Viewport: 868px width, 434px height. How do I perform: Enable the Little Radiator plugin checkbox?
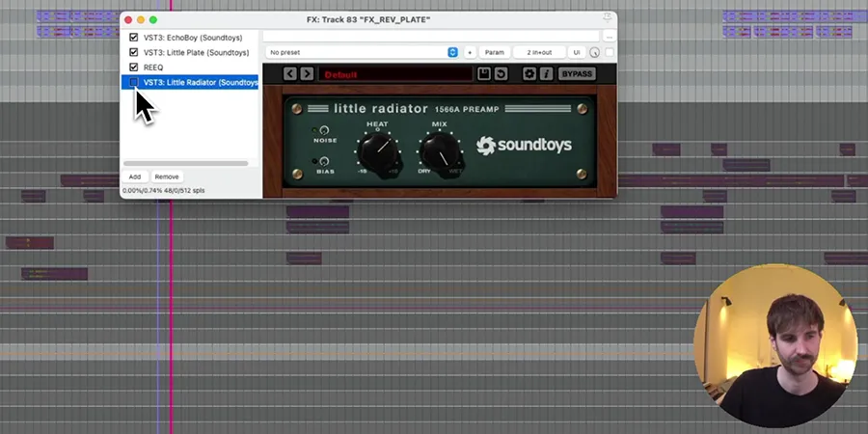coord(133,82)
